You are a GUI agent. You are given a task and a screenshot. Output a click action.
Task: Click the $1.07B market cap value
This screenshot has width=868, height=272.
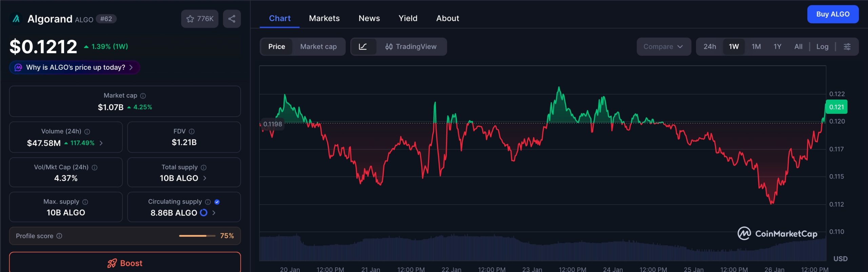111,107
